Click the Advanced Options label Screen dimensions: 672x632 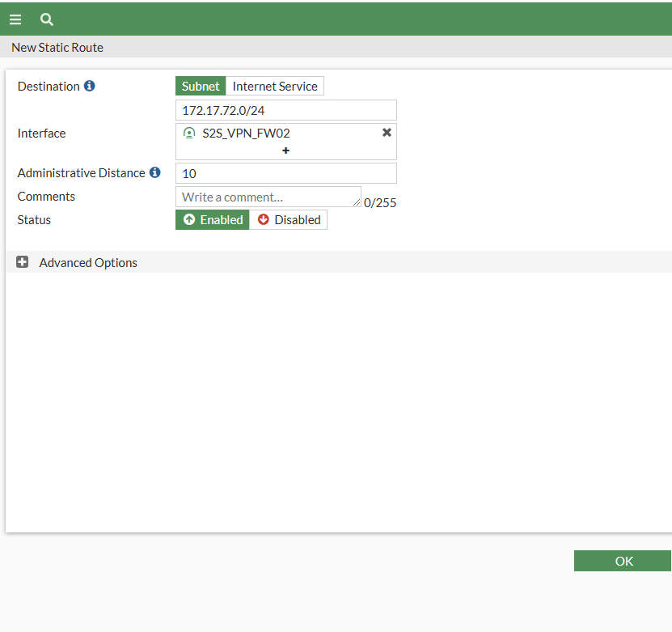88,262
